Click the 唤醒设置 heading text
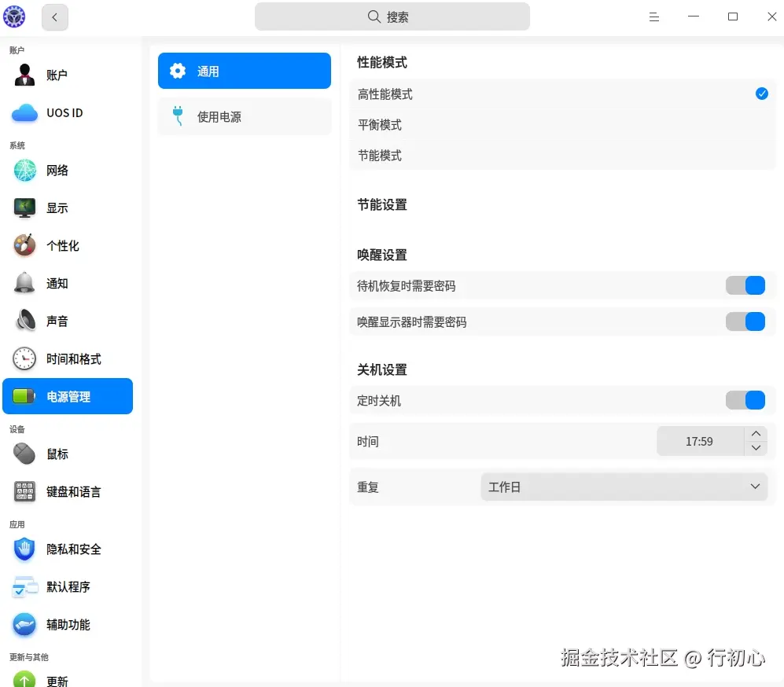The image size is (784, 687). point(382,255)
